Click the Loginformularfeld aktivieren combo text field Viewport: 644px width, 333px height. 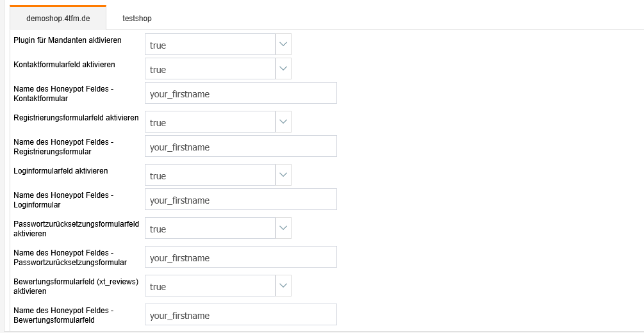pyautogui.click(x=210, y=175)
